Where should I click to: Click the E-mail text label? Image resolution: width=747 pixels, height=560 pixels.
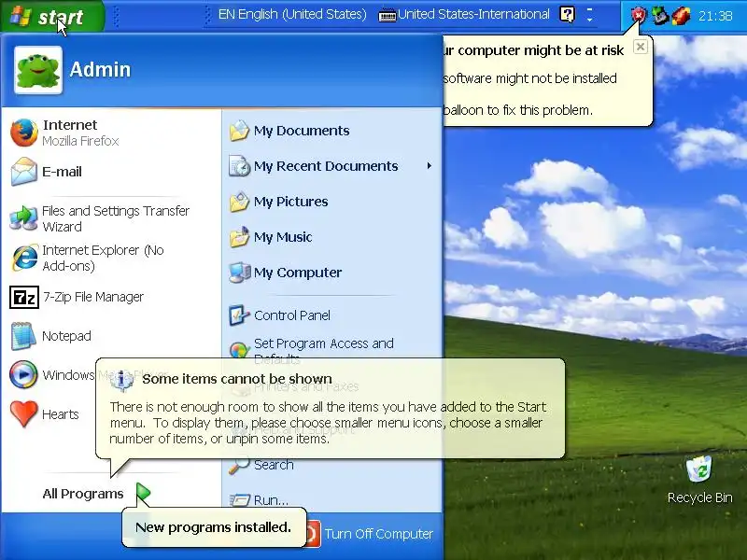pos(62,172)
